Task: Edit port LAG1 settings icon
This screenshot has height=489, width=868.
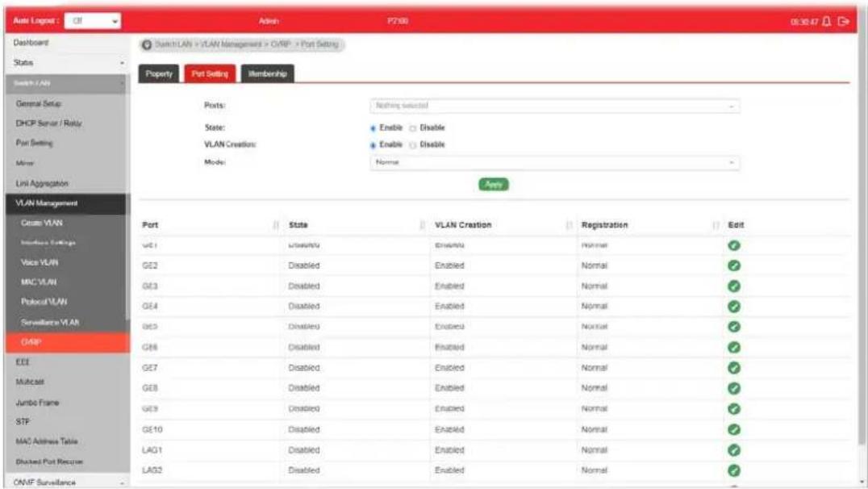Action: (x=734, y=449)
